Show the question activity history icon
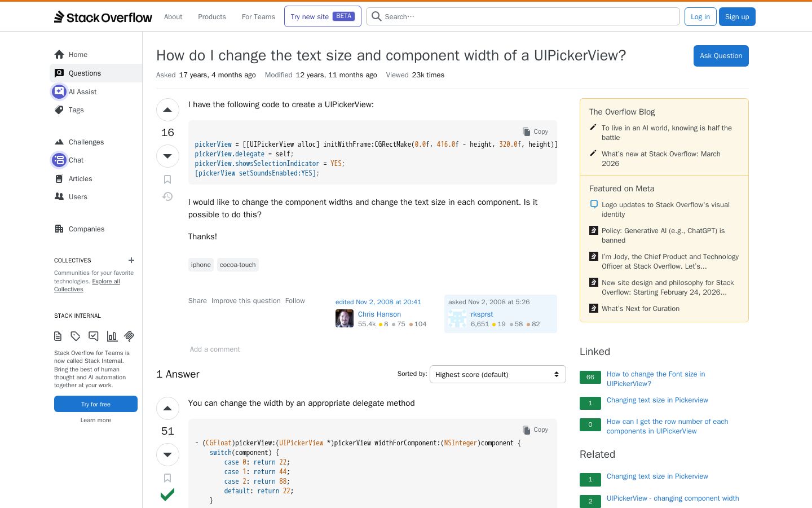The width and height of the screenshot is (812, 508). (167, 196)
